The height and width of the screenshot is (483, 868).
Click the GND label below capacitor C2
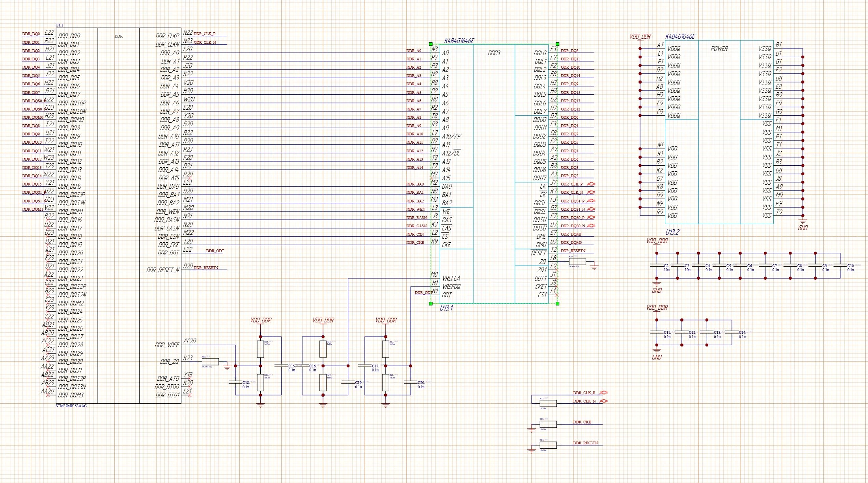[657, 291]
